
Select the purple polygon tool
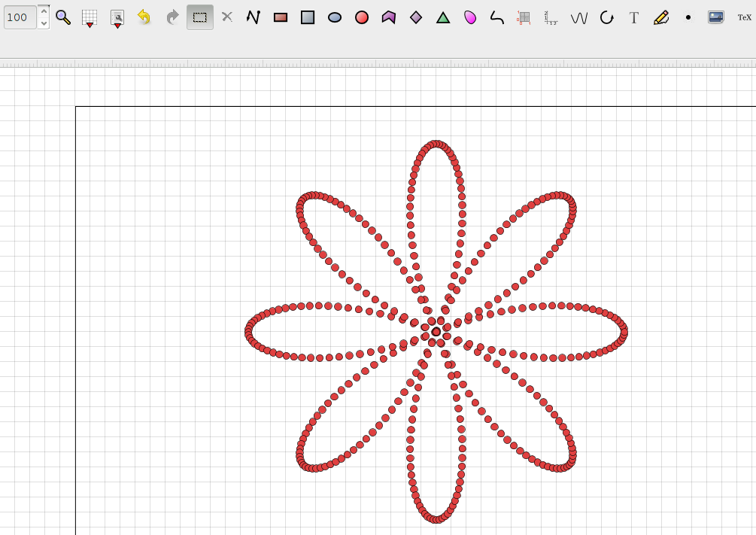tap(388, 17)
